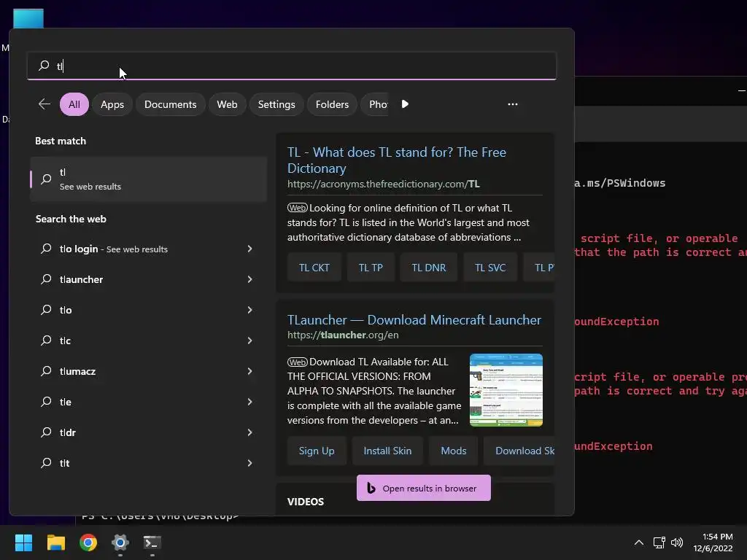Expand the tlumacz suggestion chevron
The width and height of the screenshot is (747, 560).
[x=249, y=371]
